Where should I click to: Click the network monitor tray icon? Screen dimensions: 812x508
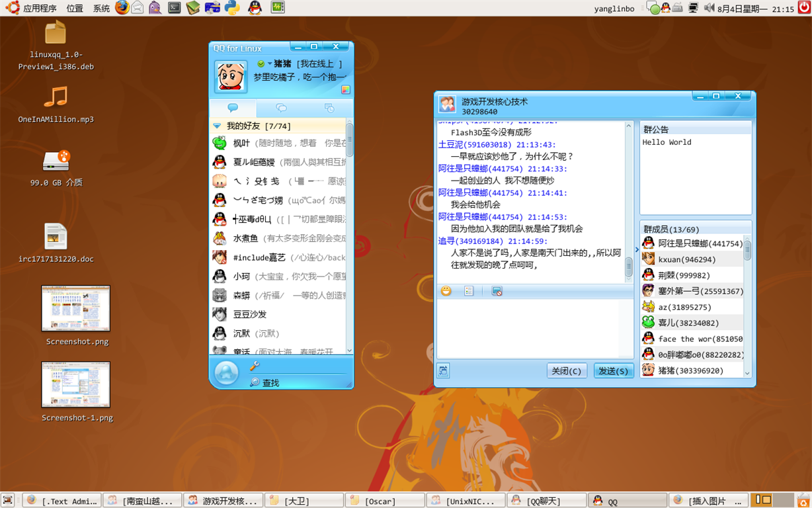click(693, 8)
